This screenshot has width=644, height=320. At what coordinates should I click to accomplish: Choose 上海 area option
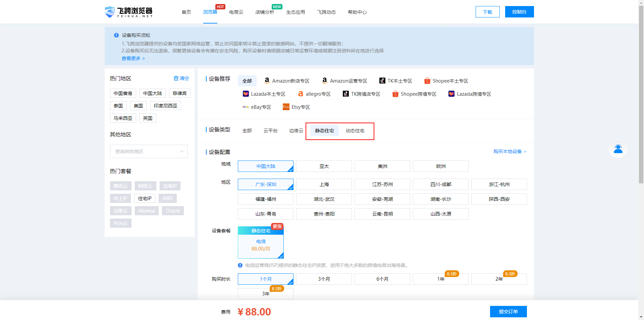pos(324,184)
